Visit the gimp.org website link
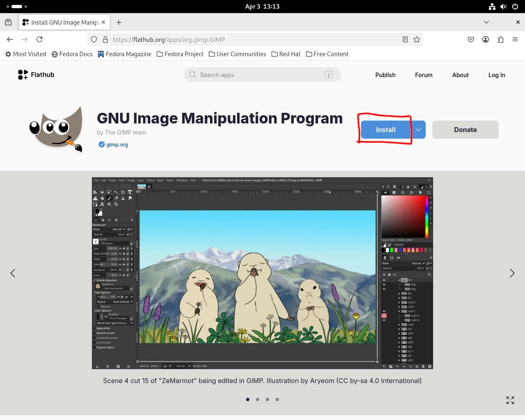 coord(117,144)
